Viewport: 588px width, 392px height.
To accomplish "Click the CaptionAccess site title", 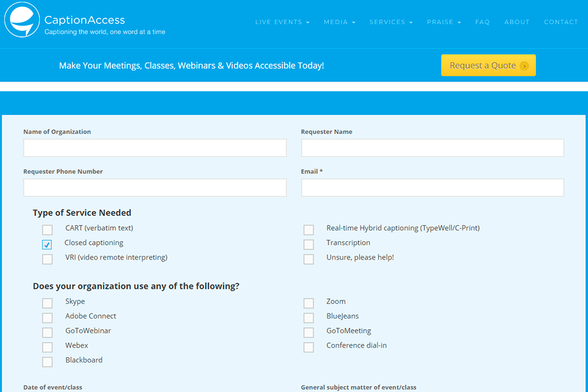I will [x=85, y=20].
